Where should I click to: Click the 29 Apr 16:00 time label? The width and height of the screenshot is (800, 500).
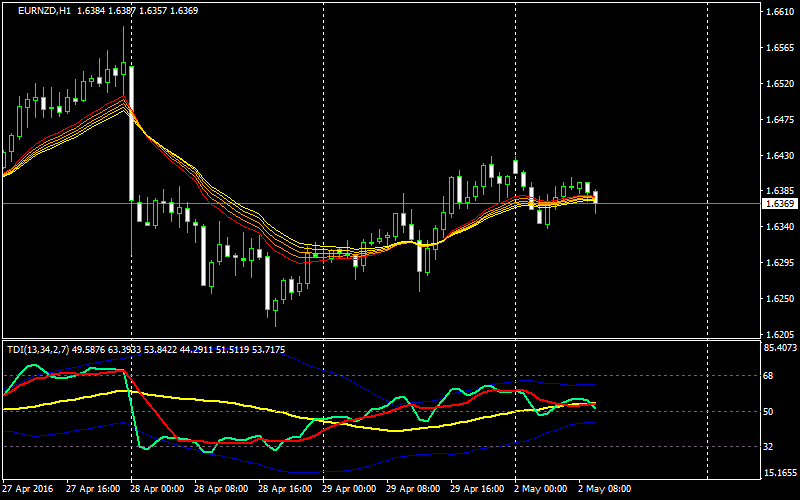pyautogui.click(x=478, y=489)
